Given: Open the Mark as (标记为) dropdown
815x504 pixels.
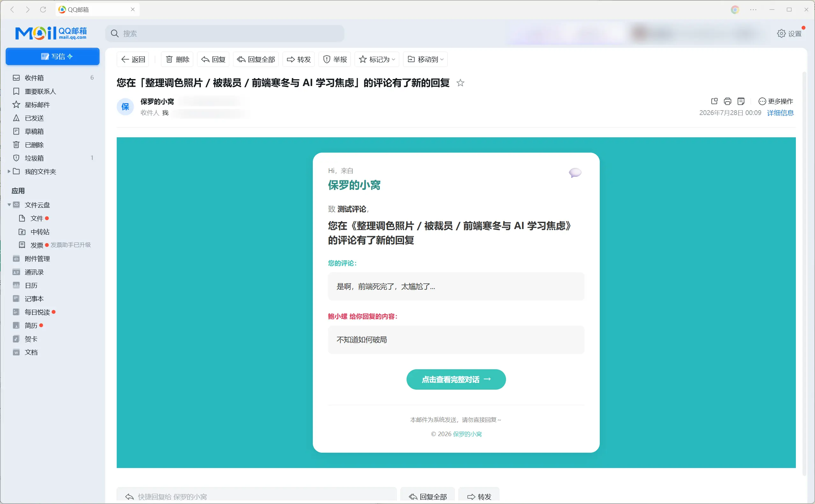Looking at the screenshot, I should [377, 59].
